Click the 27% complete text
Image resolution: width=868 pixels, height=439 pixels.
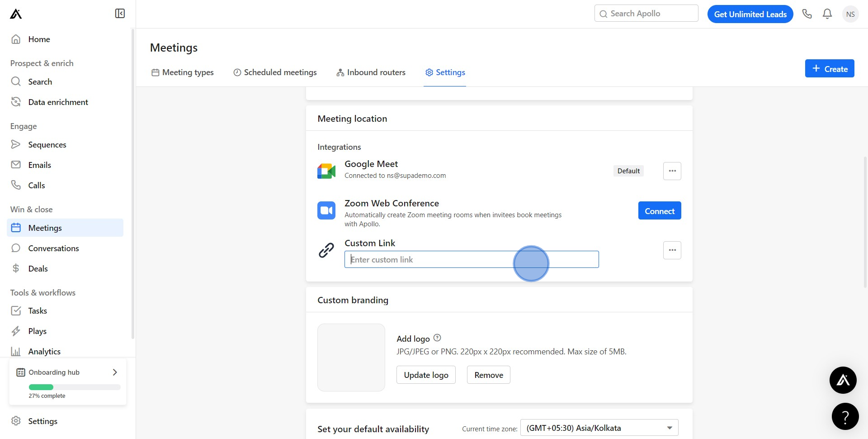pyautogui.click(x=47, y=396)
